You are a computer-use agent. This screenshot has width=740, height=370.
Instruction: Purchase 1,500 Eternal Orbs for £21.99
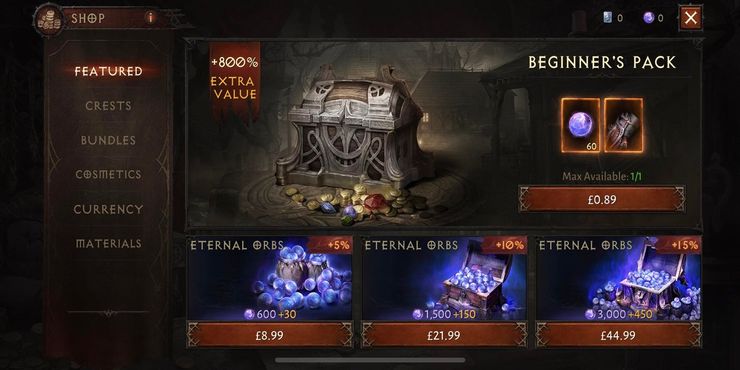pos(444,335)
